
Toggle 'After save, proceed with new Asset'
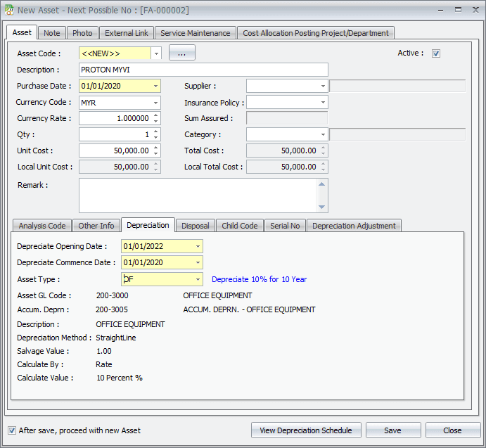[12, 430]
